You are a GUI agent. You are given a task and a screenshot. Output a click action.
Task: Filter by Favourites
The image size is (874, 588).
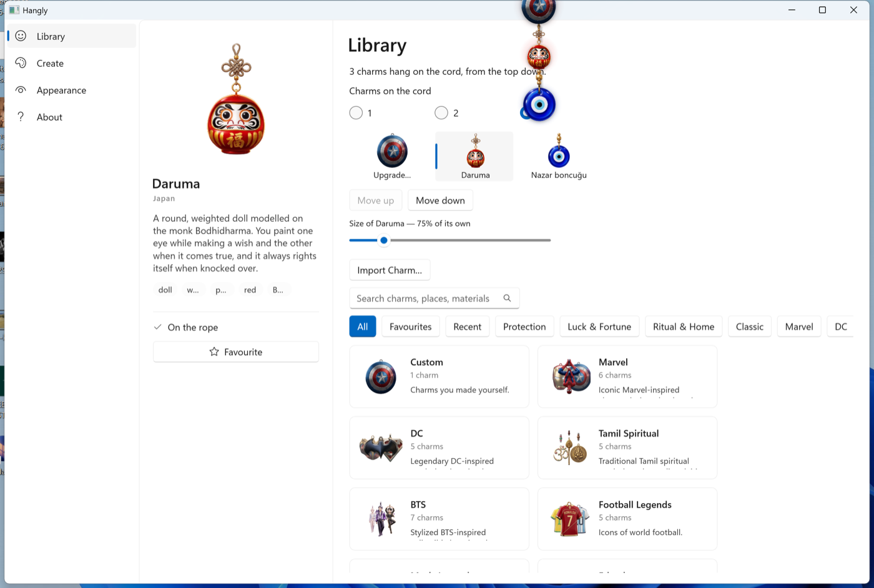click(411, 326)
